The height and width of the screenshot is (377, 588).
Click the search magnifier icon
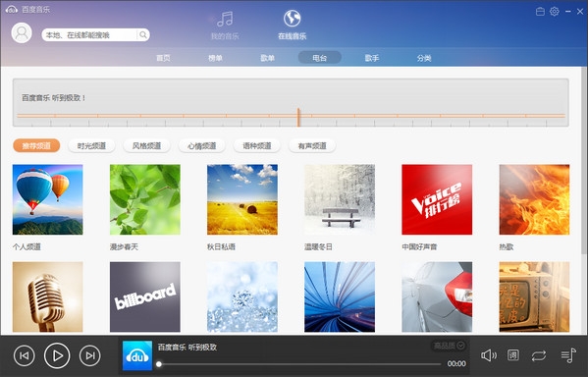click(143, 35)
